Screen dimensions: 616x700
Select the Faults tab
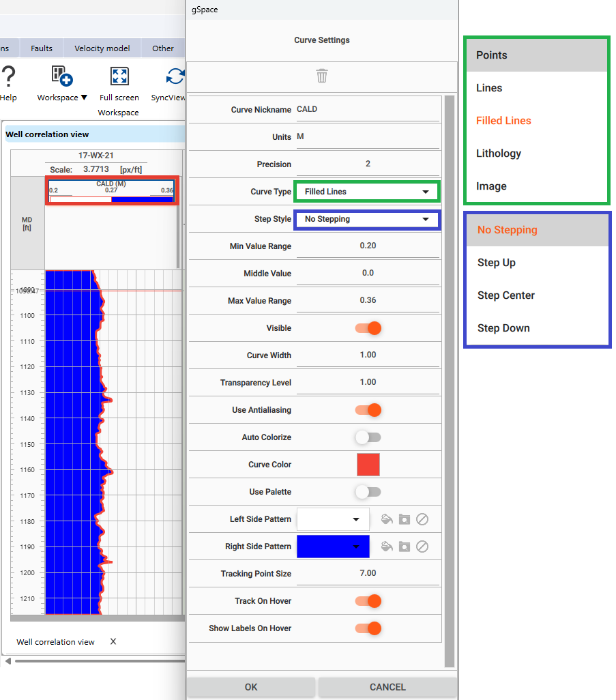(x=41, y=48)
